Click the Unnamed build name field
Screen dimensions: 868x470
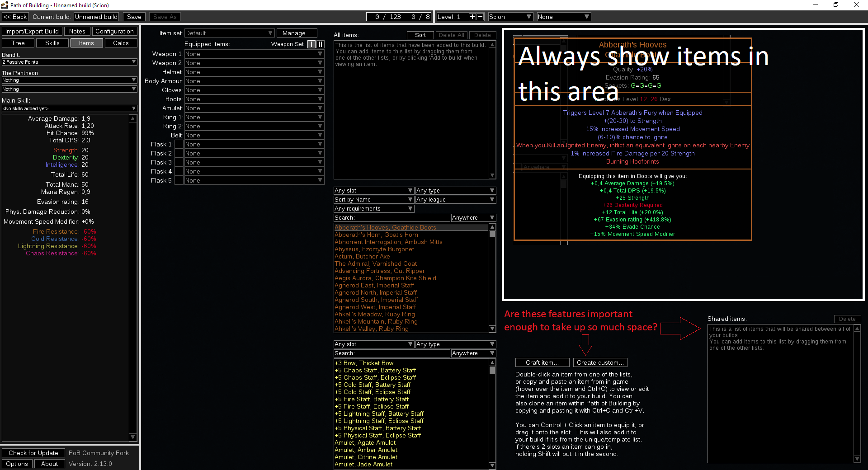pos(96,17)
